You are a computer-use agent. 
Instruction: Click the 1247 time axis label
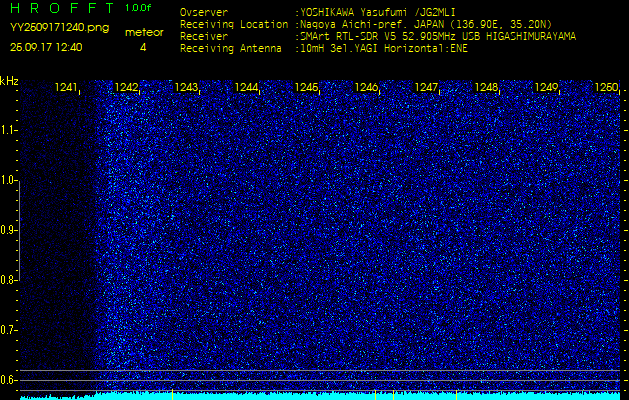(426, 87)
